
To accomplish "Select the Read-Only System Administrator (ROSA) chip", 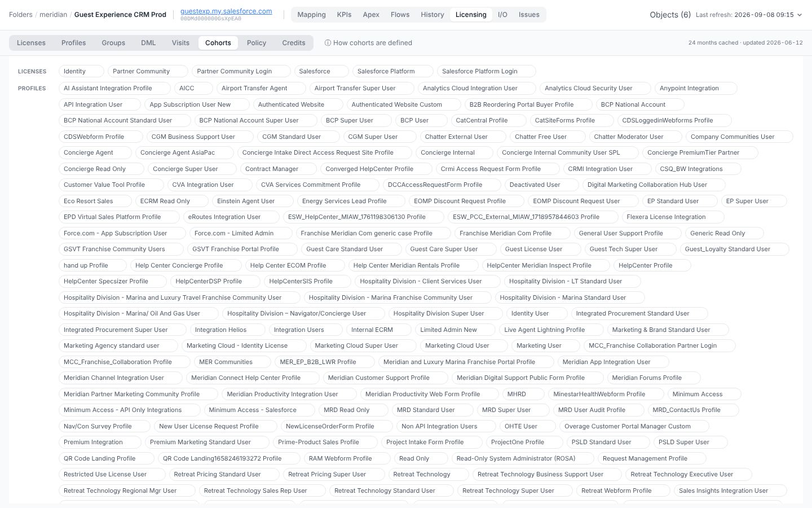I will (x=523, y=458).
